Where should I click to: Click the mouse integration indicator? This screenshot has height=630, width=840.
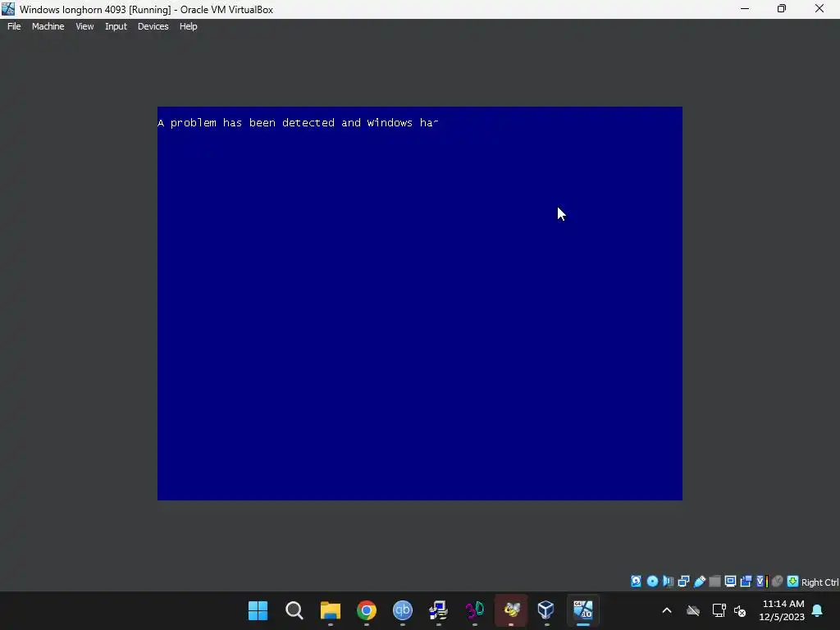pos(778,582)
